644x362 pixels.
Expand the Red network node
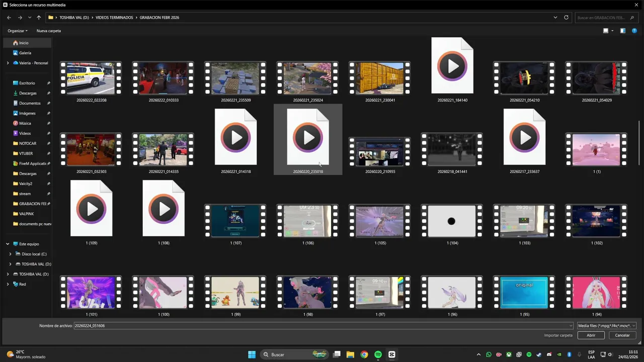point(8,284)
